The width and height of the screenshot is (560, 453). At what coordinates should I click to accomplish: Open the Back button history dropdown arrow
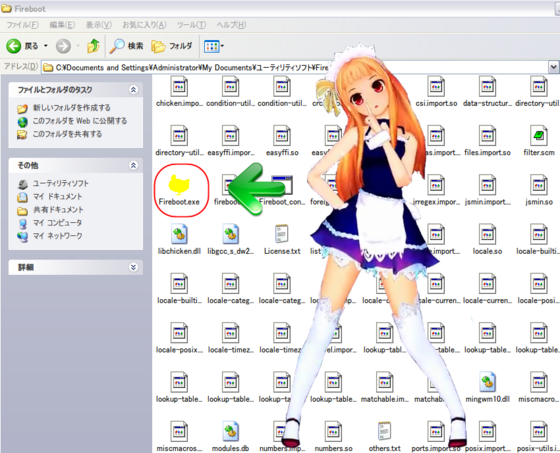click(46, 46)
